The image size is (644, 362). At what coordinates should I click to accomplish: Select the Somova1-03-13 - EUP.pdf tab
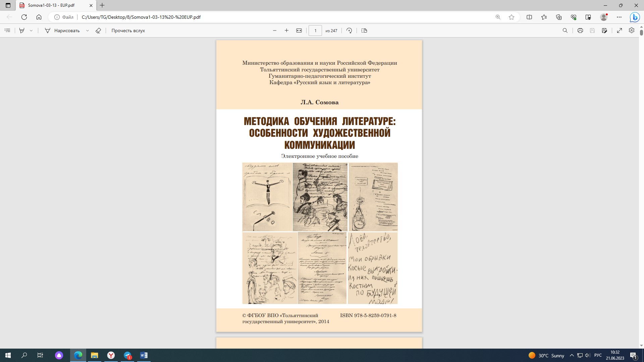51,5
